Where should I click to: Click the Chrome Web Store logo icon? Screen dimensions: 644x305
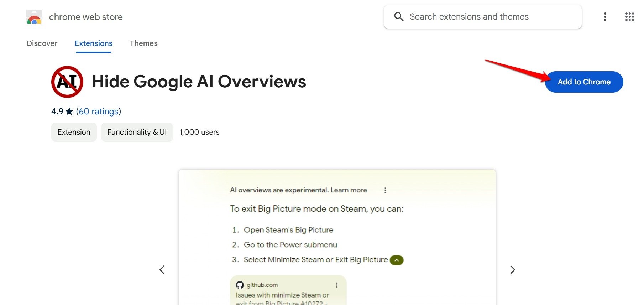click(34, 17)
